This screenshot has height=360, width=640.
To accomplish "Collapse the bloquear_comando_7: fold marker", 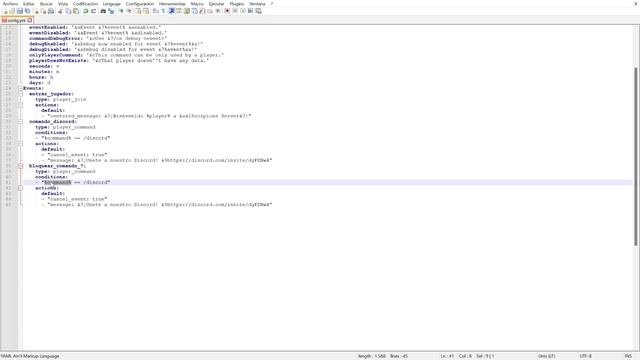I will tap(20, 166).
